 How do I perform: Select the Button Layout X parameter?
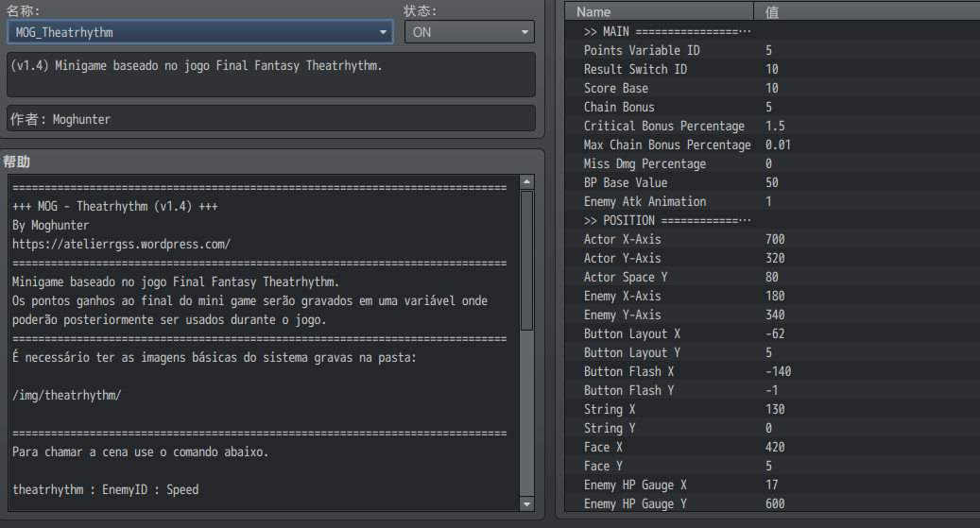coord(772,333)
